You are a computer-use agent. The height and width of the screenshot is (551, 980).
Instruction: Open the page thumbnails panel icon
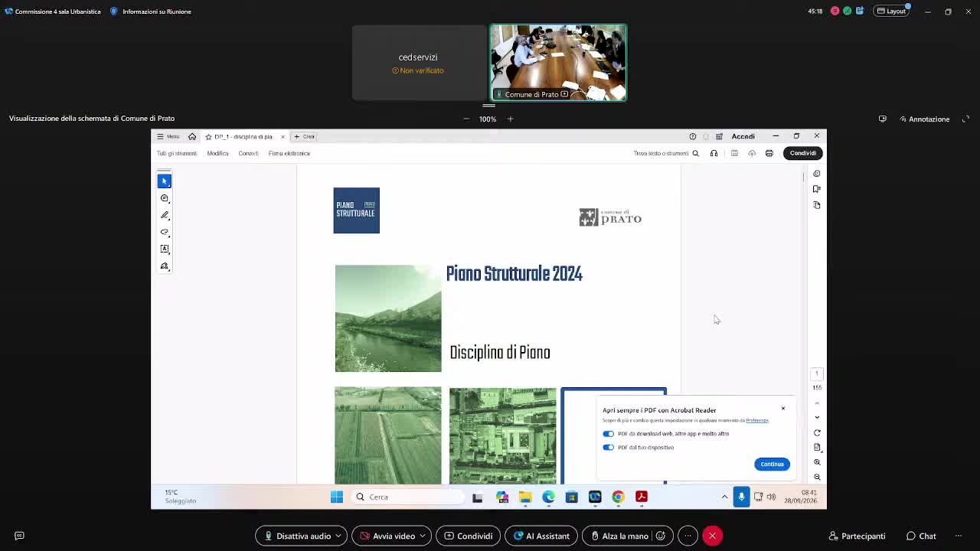[x=817, y=205]
